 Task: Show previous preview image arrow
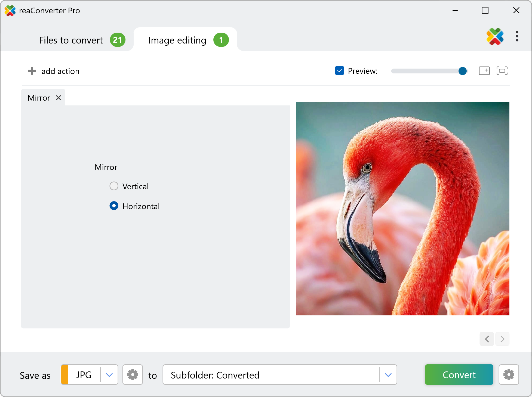click(x=487, y=339)
